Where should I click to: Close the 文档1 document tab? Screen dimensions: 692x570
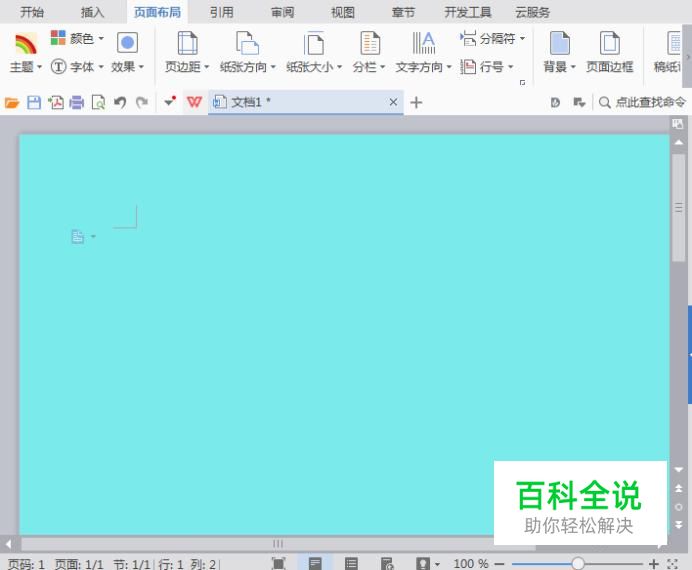393,102
